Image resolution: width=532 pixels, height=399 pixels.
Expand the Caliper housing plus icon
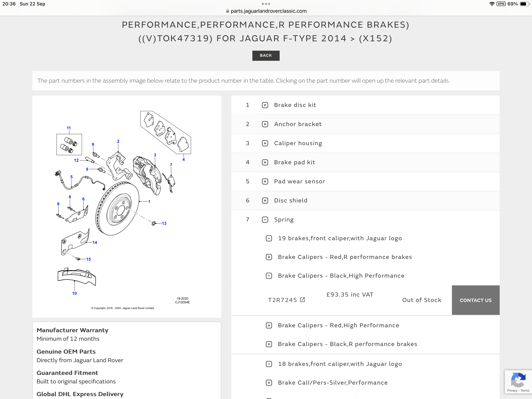tap(265, 143)
